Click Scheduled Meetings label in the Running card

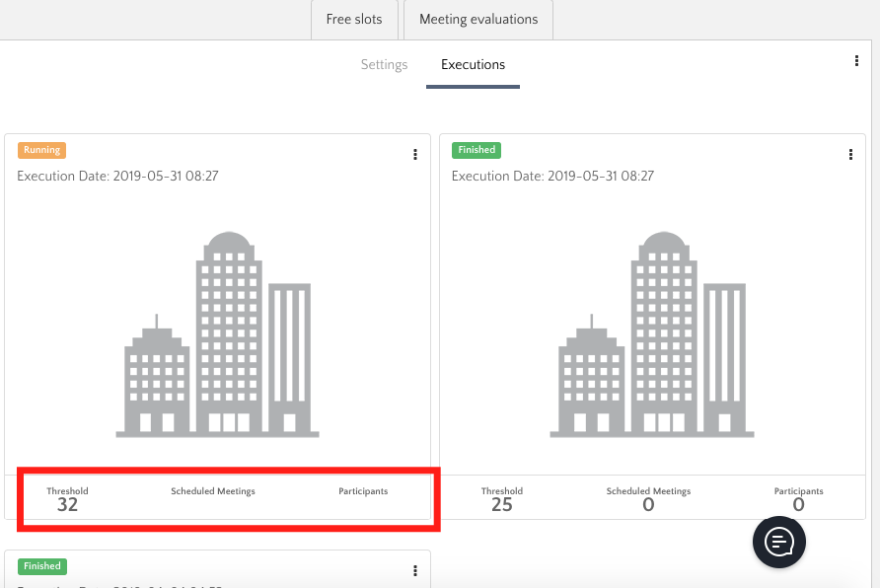pos(213,491)
